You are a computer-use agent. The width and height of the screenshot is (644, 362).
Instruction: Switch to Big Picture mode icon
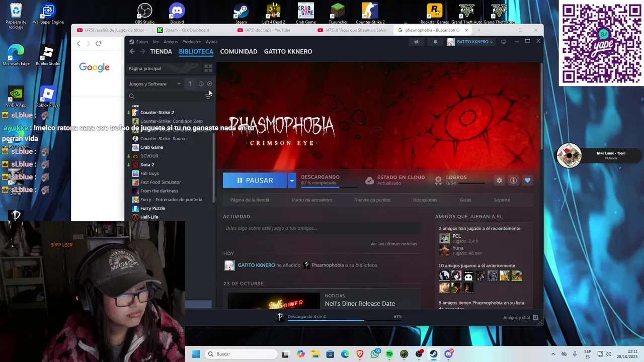click(504, 42)
